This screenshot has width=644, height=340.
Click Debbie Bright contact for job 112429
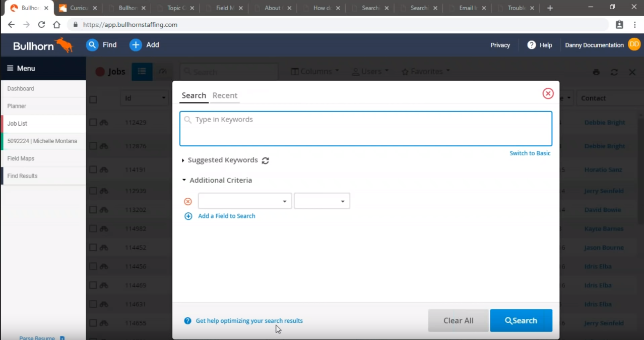pos(604,123)
